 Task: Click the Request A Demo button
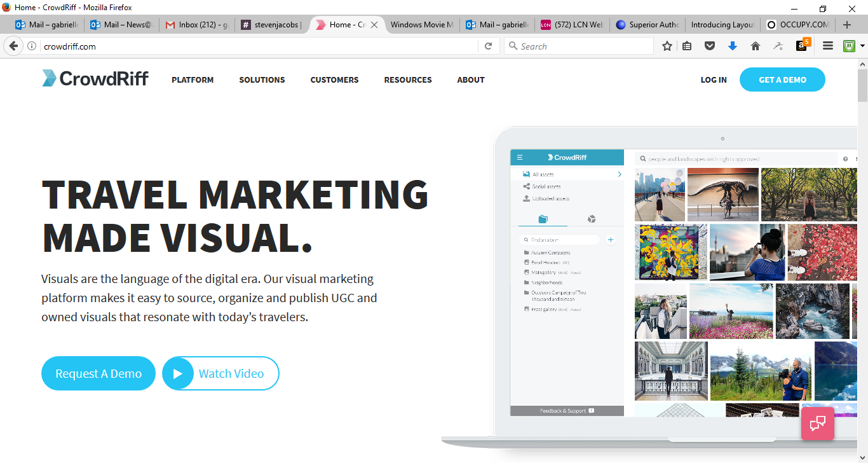point(98,373)
